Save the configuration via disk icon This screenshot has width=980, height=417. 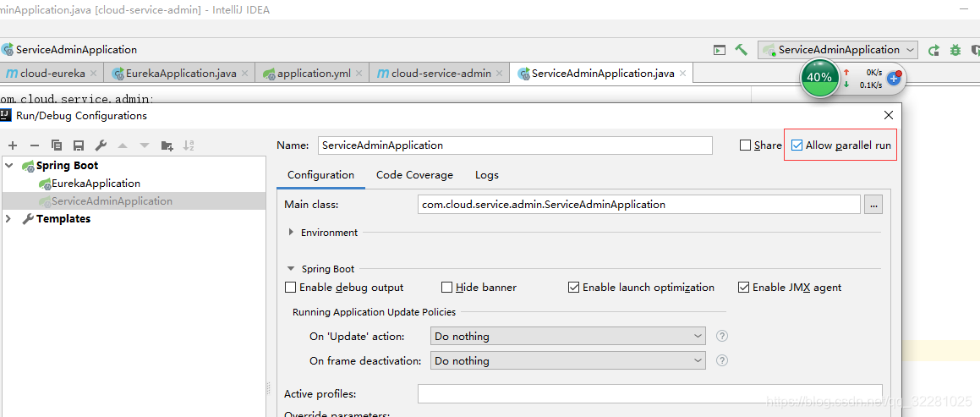79,145
